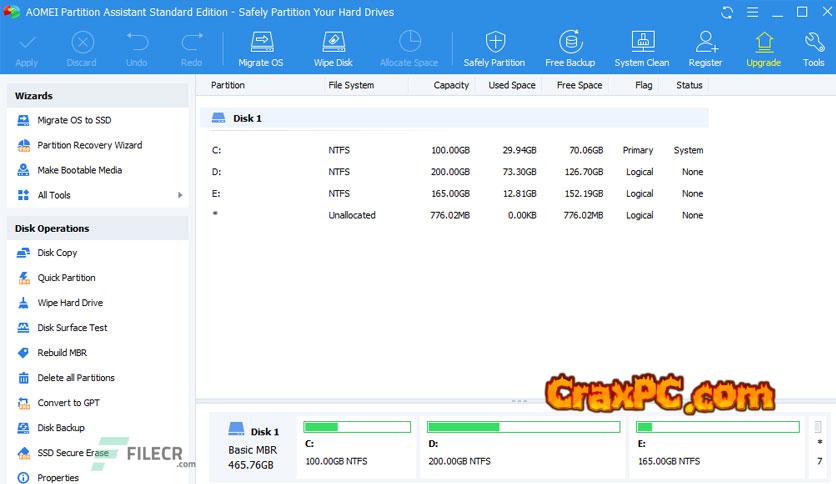The height and width of the screenshot is (484, 836).
Task: Refresh using the title bar refresh icon
Action: point(728,12)
